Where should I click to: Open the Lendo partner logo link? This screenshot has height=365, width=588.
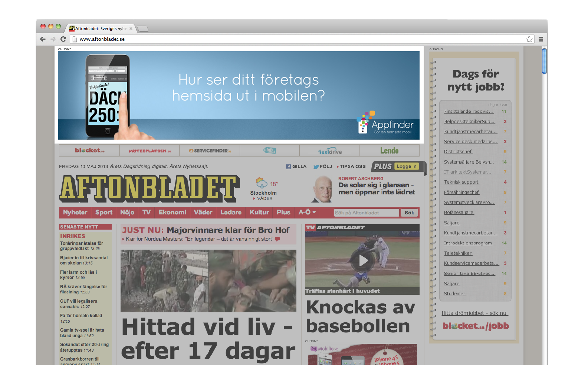[x=390, y=151]
